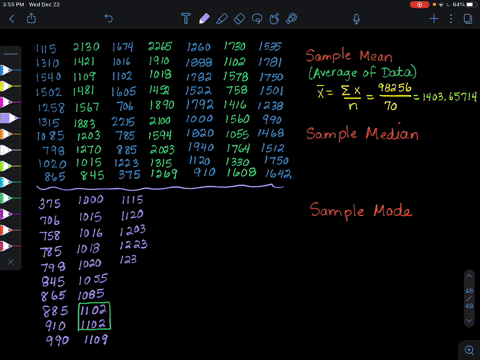
Task: Pick the magenta pen below the yellow pen
Action: coord(10,102)
